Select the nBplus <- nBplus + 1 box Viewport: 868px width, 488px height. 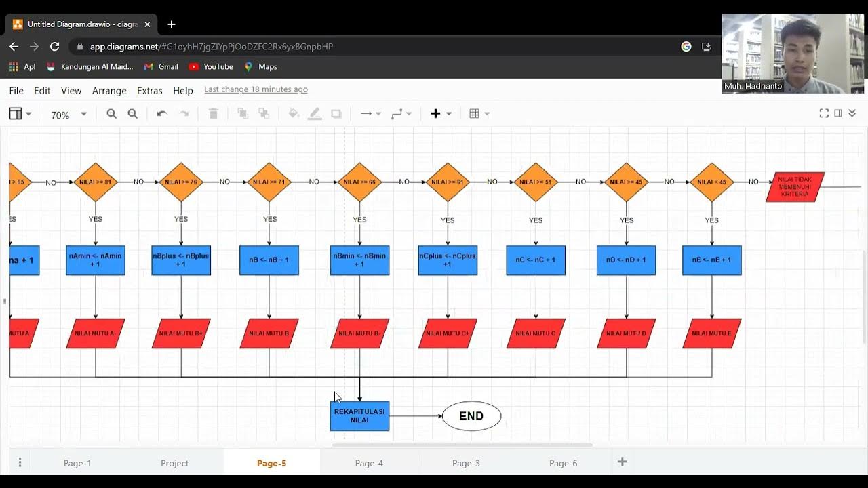click(181, 260)
